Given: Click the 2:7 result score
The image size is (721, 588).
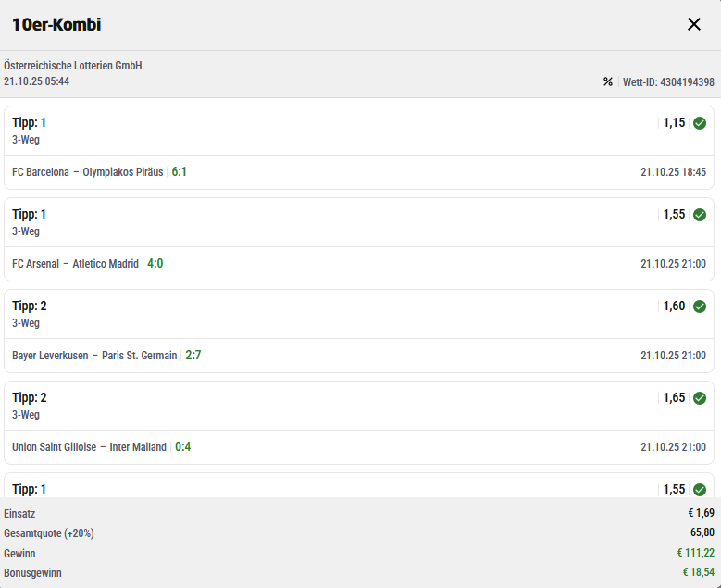Looking at the screenshot, I should point(193,356).
